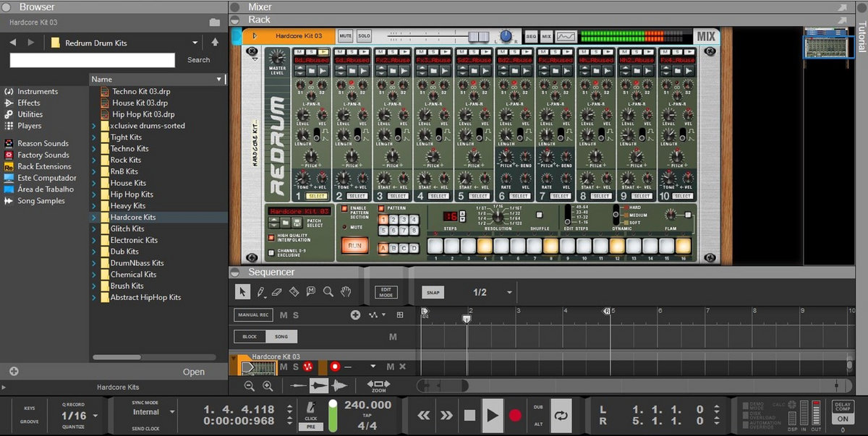Open Factory Sounds in browser sidebar
868x436 pixels.
click(x=43, y=155)
